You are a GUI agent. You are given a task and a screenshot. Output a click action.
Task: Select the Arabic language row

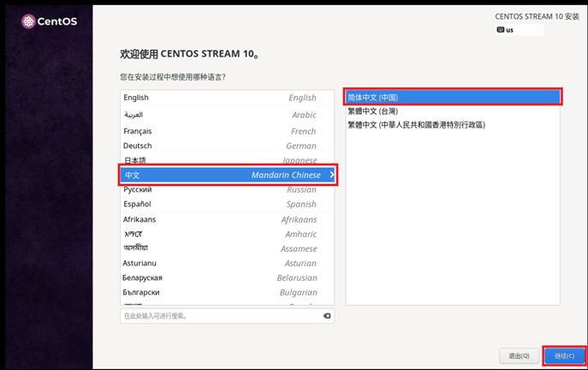[x=228, y=115]
